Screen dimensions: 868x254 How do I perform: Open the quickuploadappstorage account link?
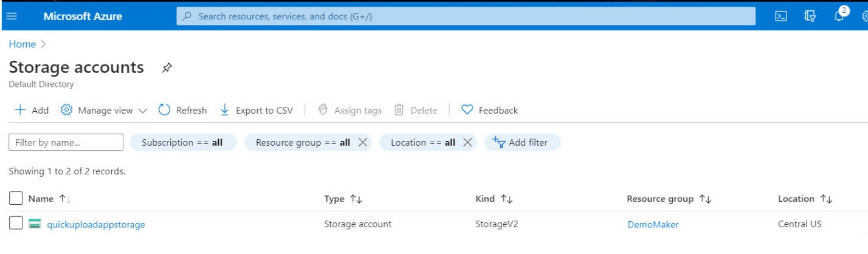(x=96, y=224)
